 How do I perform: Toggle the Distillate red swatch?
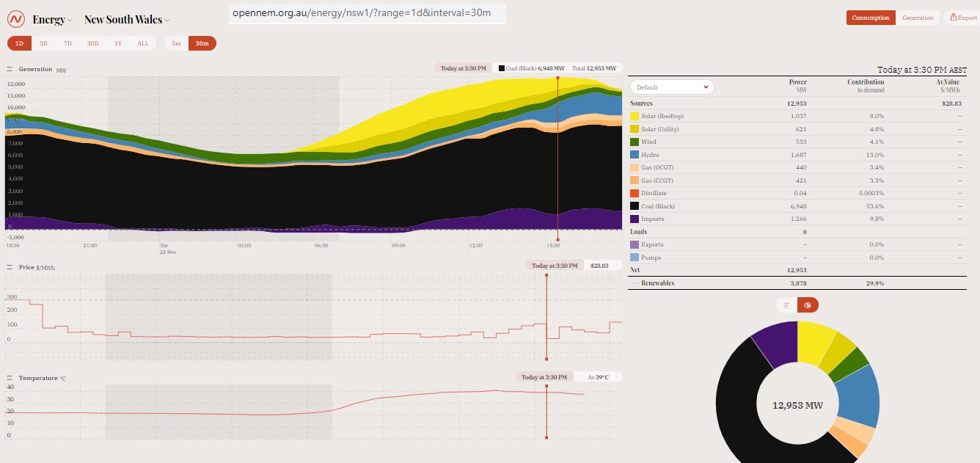pos(635,193)
